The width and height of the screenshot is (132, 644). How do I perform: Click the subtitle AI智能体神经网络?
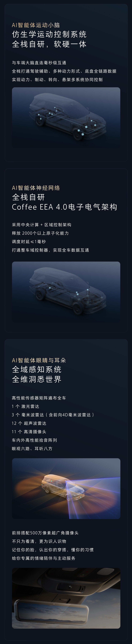point(36,188)
